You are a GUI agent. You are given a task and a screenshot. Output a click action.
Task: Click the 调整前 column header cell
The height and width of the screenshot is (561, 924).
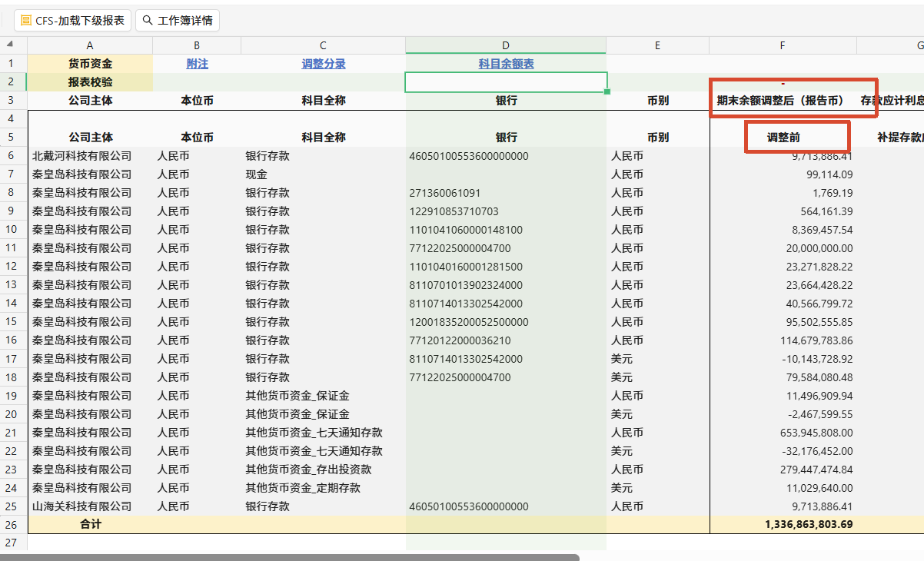click(783, 138)
